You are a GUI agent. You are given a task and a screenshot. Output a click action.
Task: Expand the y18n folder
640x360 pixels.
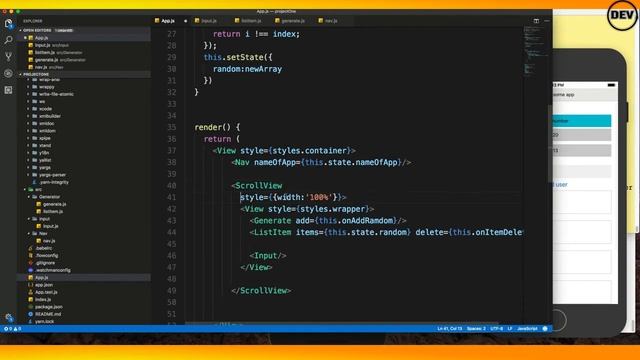pos(44,153)
